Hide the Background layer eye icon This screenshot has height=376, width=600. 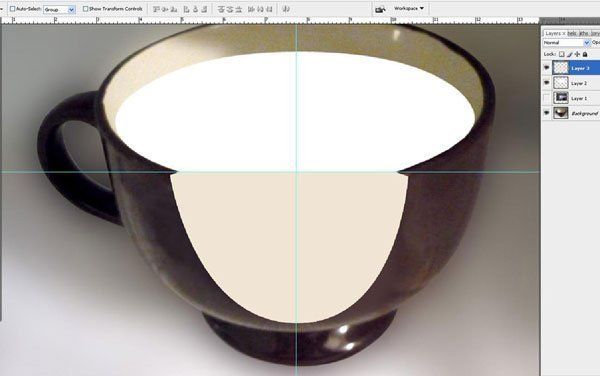click(x=546, y=113)
